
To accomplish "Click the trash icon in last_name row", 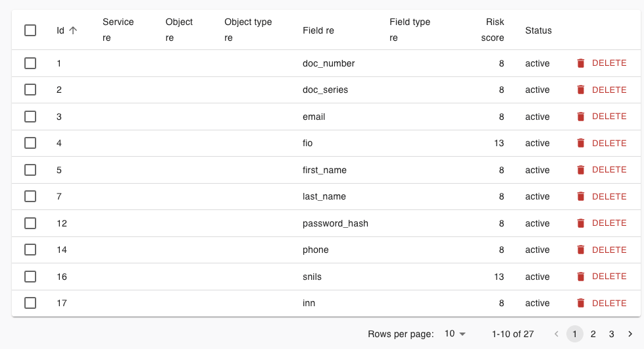I will 581,196.
